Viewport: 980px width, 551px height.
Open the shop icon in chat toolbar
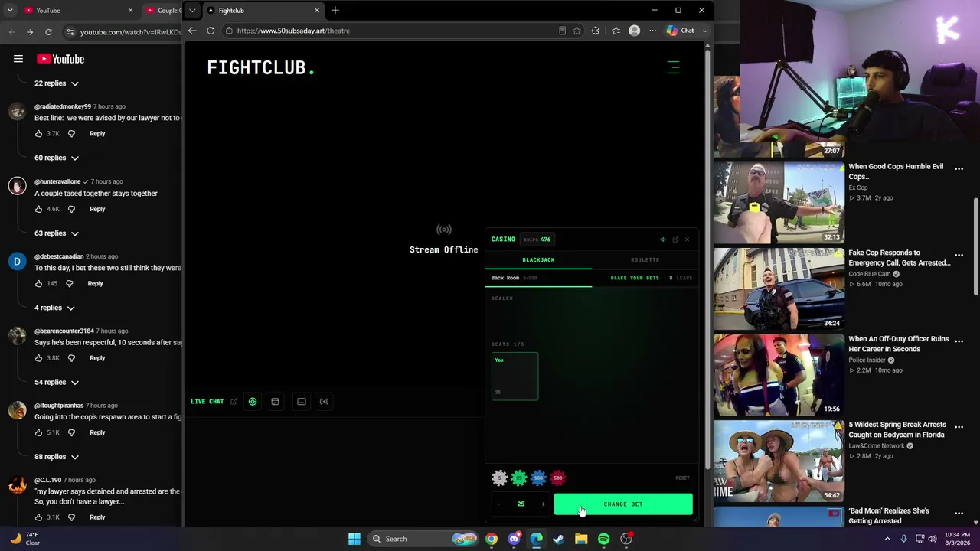click(x=275, y=402)
